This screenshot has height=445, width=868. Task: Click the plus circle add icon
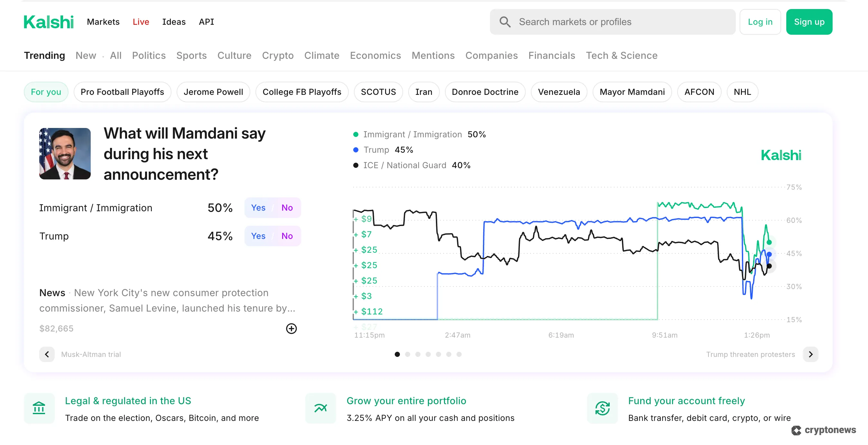click(x=291, y=328)
